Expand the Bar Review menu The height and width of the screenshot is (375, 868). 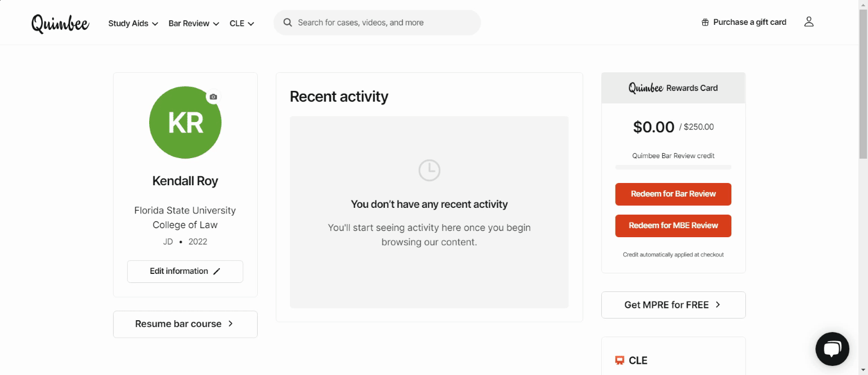pos(194,23)
